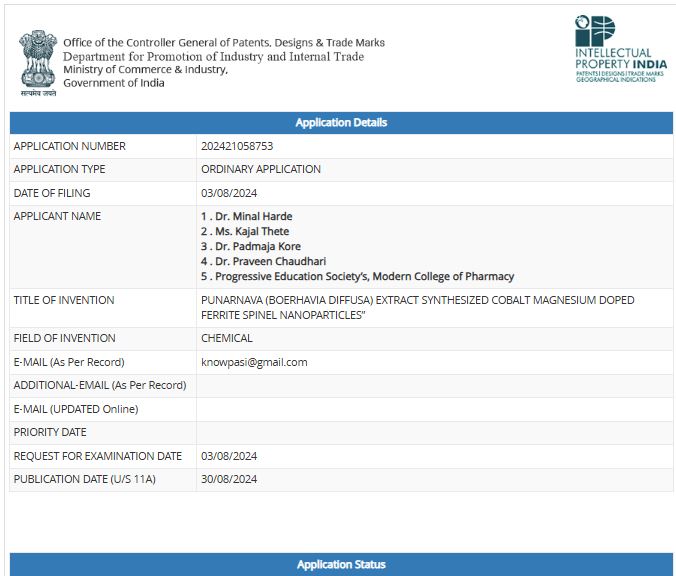Select application number 202421058753

[x=237, y=146]
